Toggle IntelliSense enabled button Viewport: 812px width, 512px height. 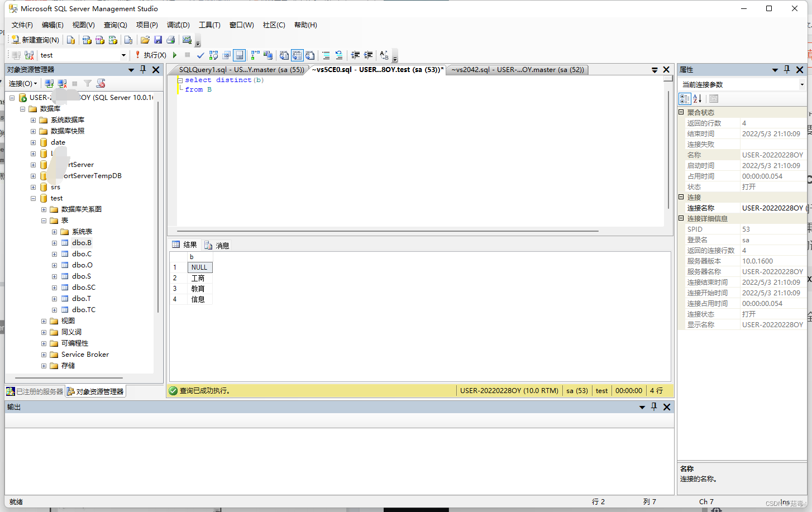pyautogui.click(x=239, y=55)
